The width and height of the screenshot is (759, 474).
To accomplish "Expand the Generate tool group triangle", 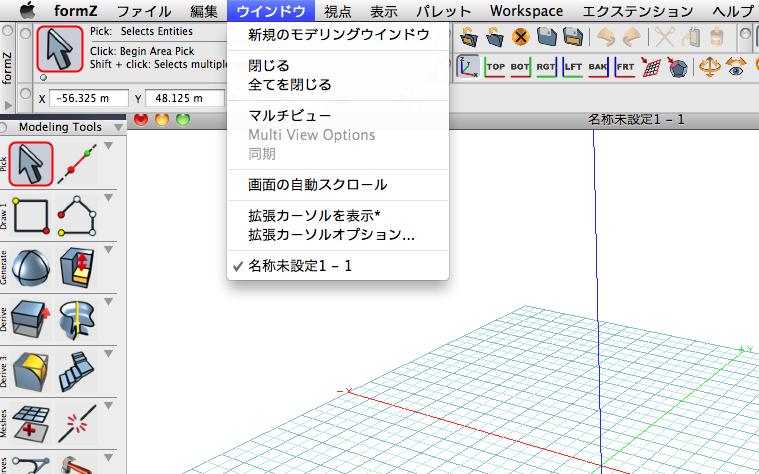I will point(108,249).
